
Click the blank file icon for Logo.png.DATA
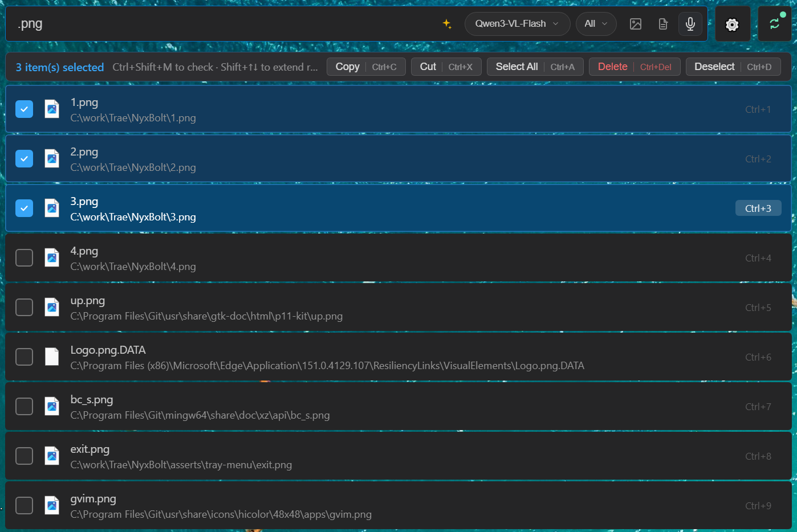pyautogui.click(x=52, y=357)
